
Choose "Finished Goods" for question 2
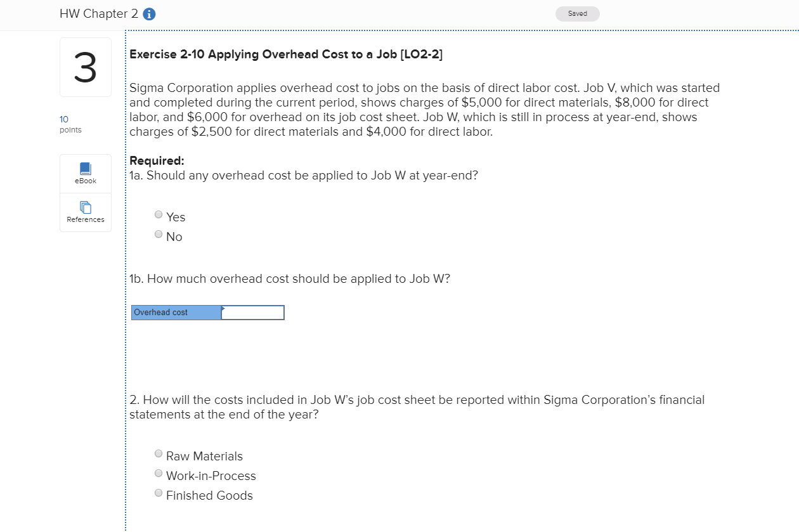point(158,493)
